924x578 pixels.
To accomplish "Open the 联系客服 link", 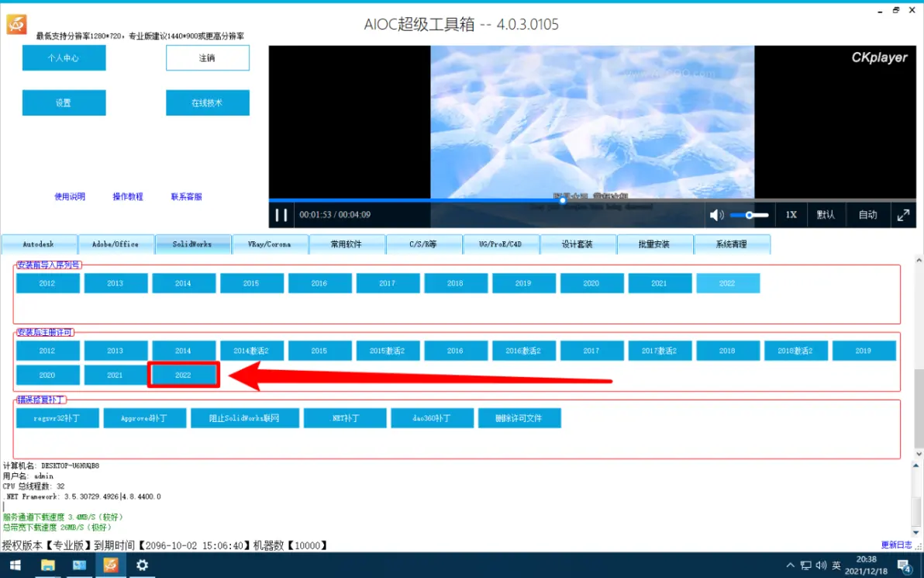I will pos(186,196).
